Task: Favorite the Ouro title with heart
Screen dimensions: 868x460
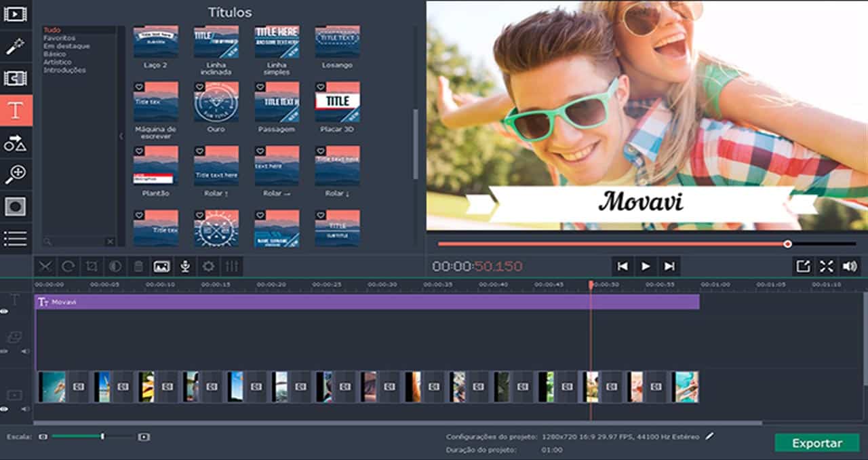Action: [199, 87]
